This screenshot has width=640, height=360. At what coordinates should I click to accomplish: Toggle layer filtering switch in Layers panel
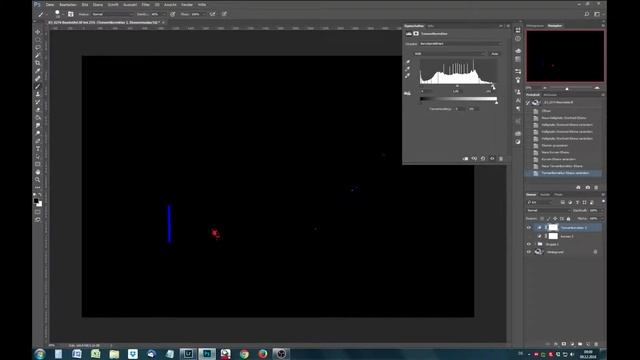pyautogui.click(x=603, y=202)
